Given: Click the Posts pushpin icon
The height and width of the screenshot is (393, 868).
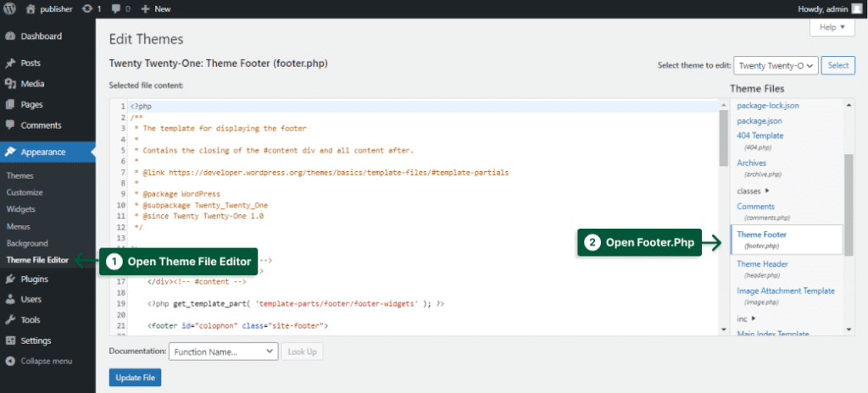Looking at the screenshot, I should 10,64.
